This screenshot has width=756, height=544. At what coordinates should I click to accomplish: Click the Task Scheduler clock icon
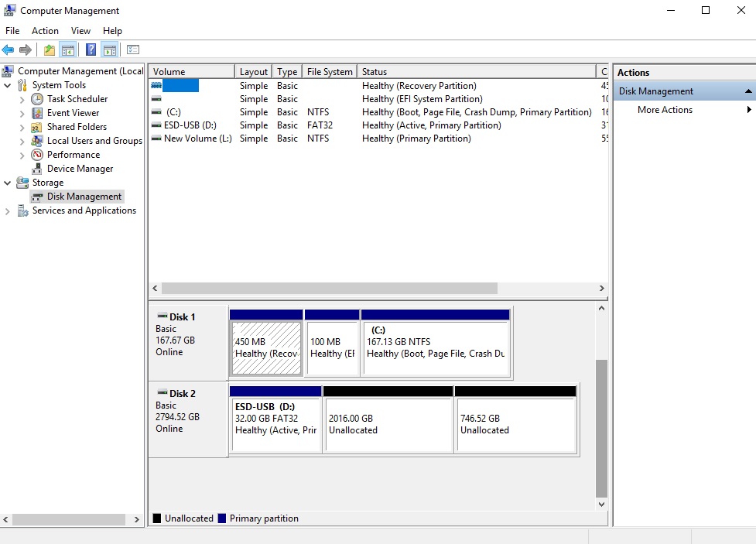coord(37,99)
